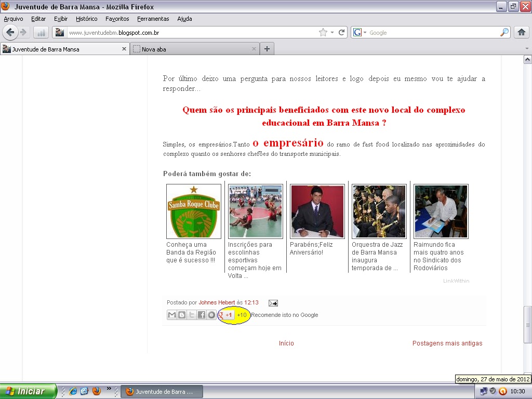The height and width of the screenshot is (399, 532).
Task: Switch to the Nova aba tab
Action: 195,49
